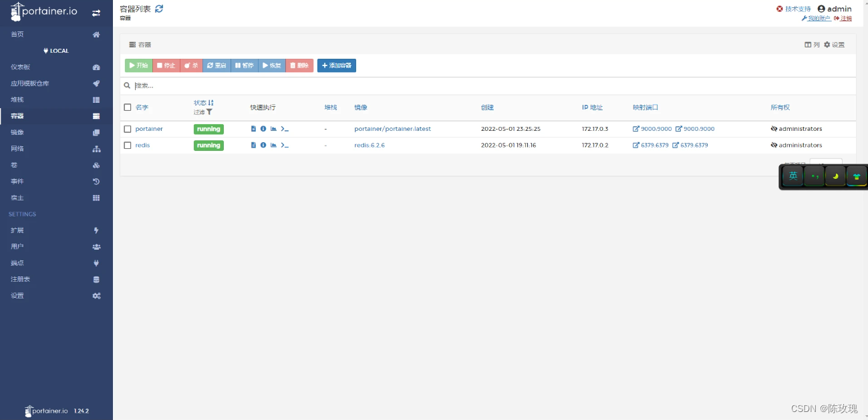This screenshot has height=420, width=868.
Task: Open 扩展 extensions bolt icon
Action: point(96,230)
